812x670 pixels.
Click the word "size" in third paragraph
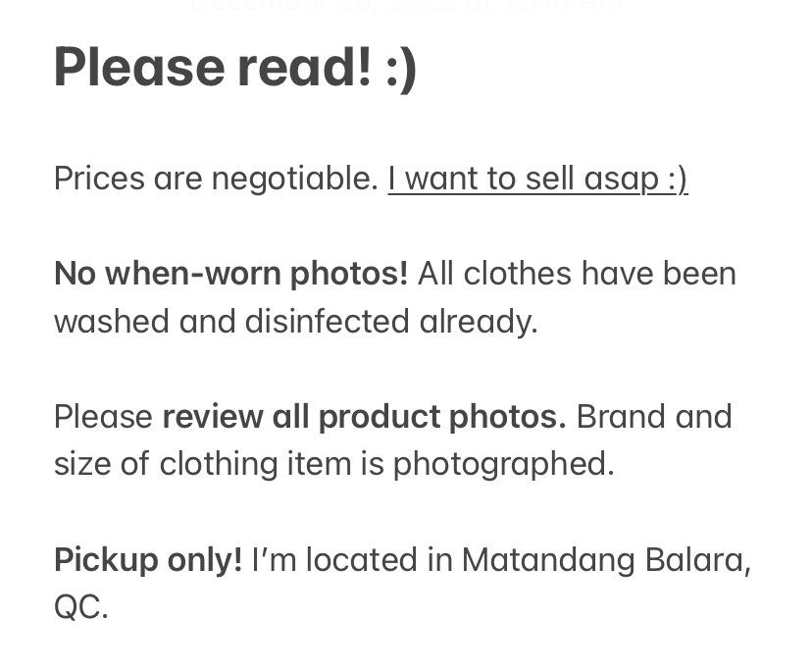(81, 464)
